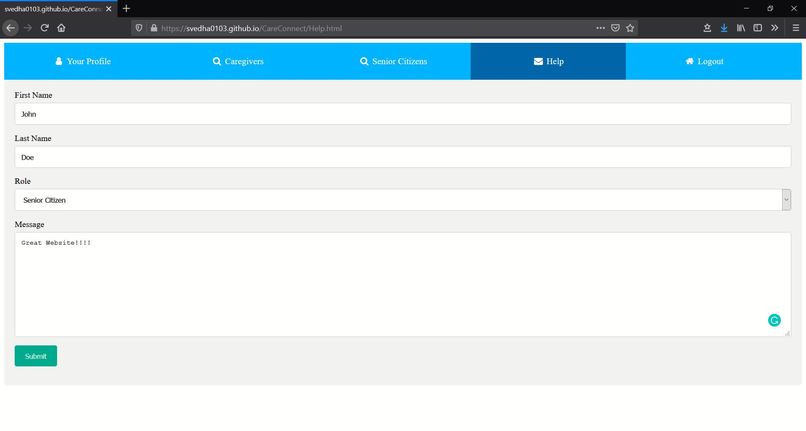Open the browser home page icon
The image size is (806, 431).
point(61,28)
